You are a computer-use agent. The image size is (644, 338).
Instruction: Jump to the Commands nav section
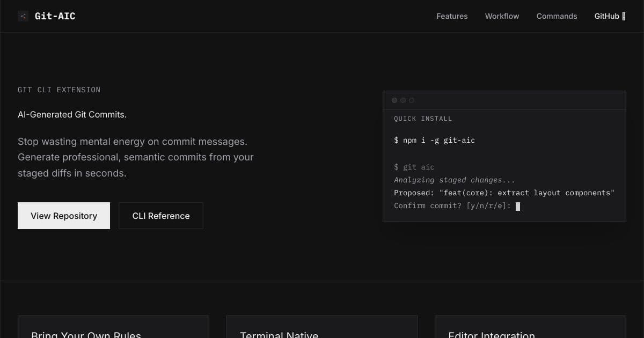coord(557,16)
